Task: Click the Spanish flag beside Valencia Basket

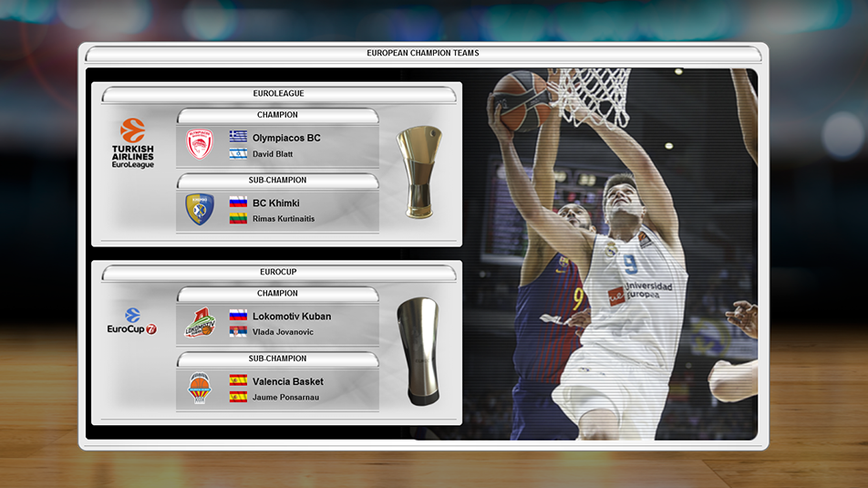Action: tap(238, 380)
